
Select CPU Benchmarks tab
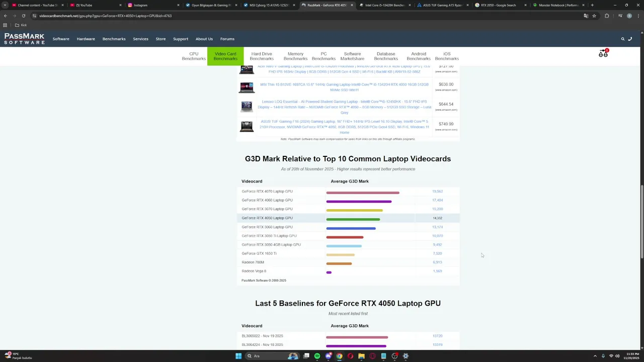[194, 56]
